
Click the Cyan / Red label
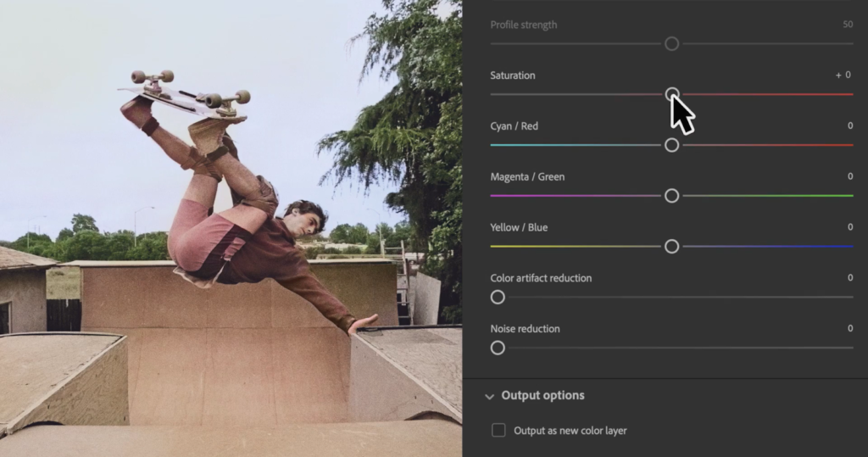(515, 126)
